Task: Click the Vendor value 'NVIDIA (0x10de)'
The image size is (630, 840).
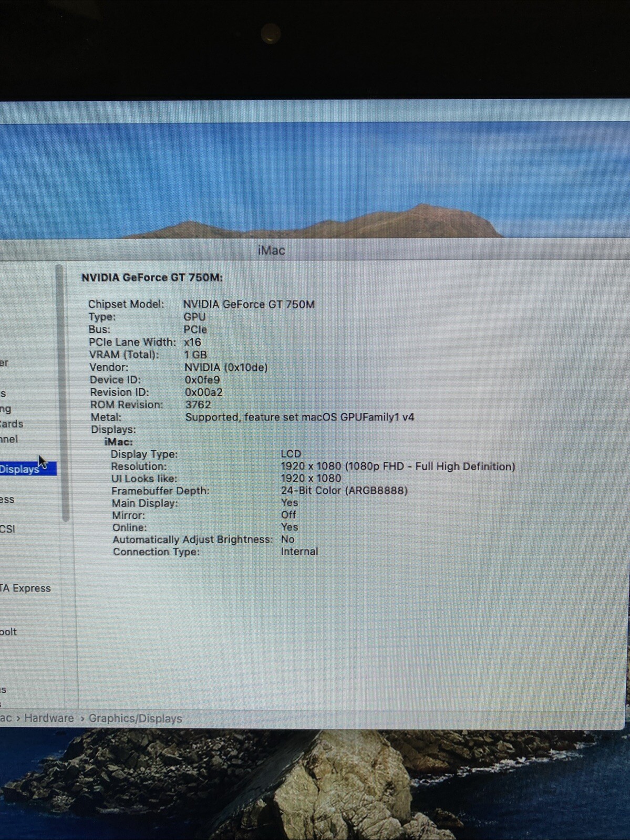Action: click(226, 367)
